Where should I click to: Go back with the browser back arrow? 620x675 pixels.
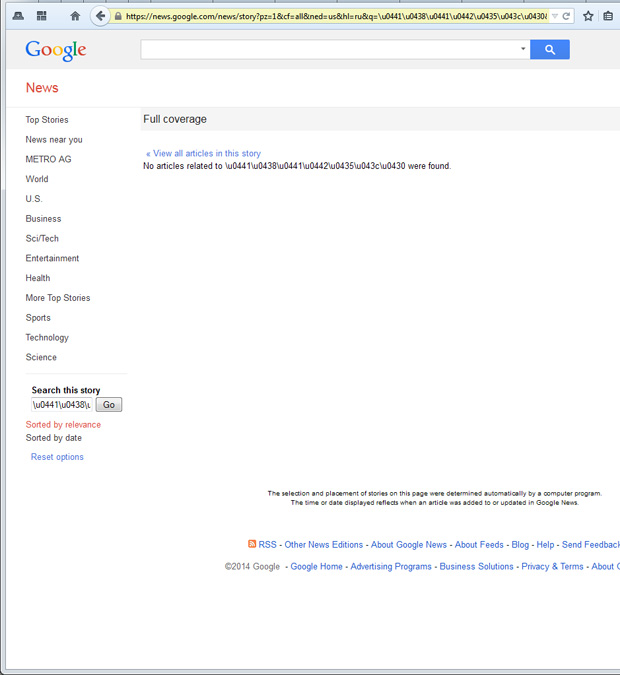(100, 16)
